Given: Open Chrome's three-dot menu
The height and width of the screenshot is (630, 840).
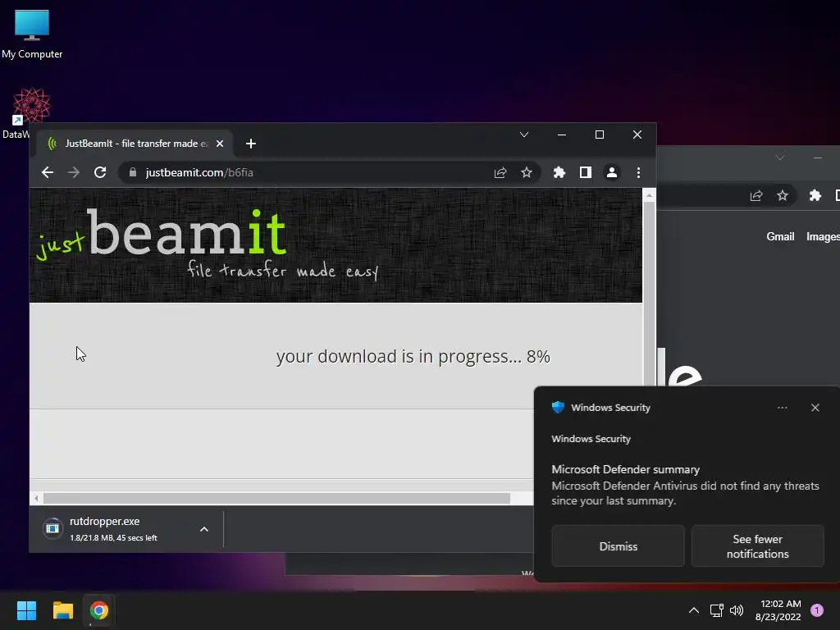Looking at the screenshot, I should 638,172.
